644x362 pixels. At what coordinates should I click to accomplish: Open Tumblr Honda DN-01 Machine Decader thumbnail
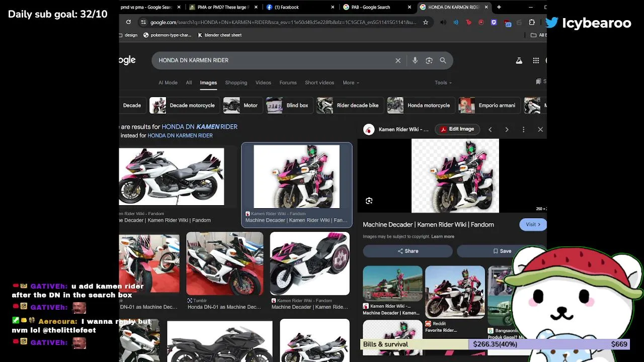(x=224, y=263)
